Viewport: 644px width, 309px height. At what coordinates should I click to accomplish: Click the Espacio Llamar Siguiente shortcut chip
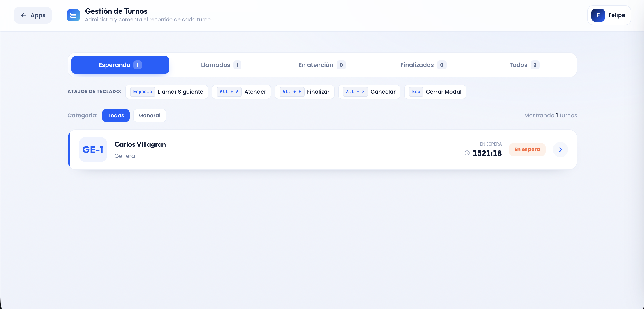(167, 92)
